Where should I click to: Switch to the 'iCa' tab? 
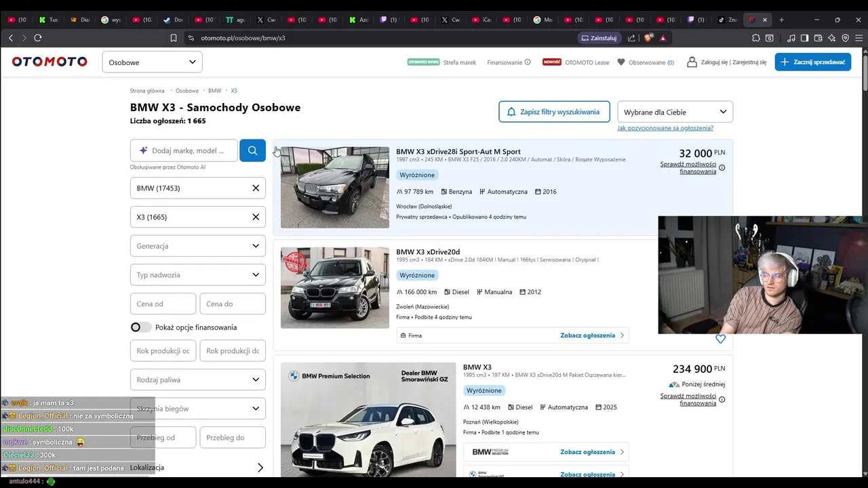[x=483, y=20]
